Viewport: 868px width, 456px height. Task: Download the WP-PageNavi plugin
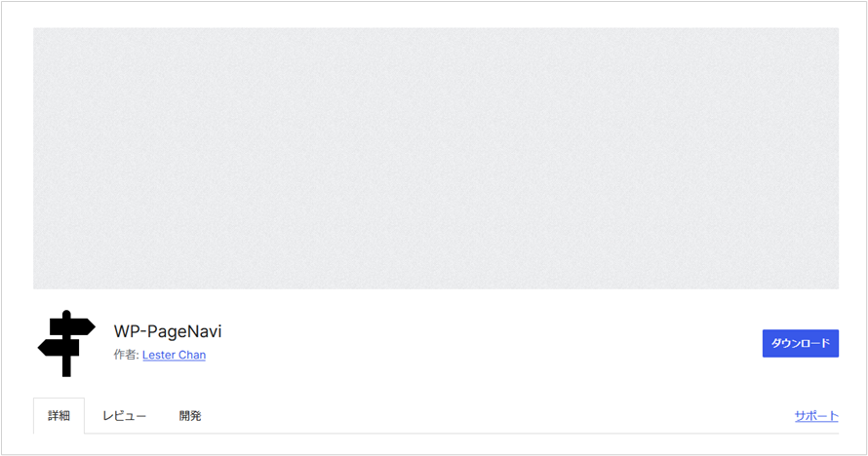click(801, 343)
